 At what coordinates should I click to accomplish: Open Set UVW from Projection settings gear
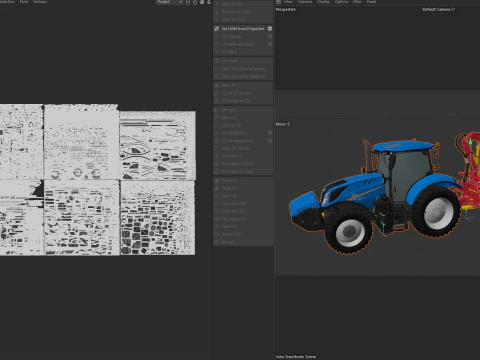pyautogui.click(x=270, y=29)
